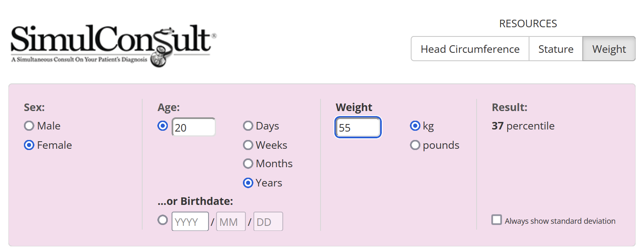The height and width of the screenshot is (251, 644).
Task: Select the Weight tab
Action: tap(609, 49)
